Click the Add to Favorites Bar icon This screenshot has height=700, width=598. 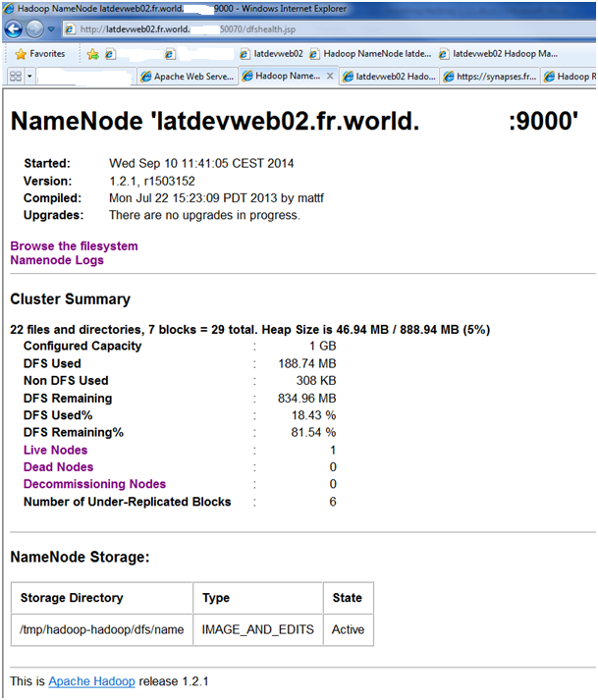pos(92,54)
